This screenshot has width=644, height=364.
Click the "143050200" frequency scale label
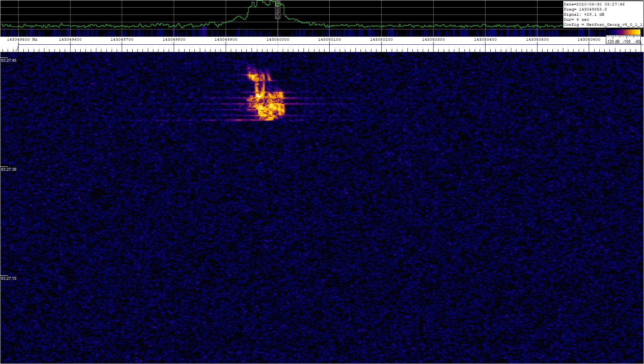tap(382, 39)
